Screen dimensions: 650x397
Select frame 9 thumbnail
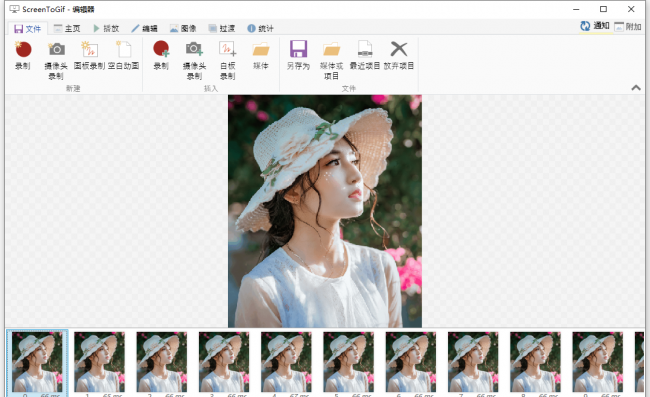pyautogui.click(x=597, y=363)
